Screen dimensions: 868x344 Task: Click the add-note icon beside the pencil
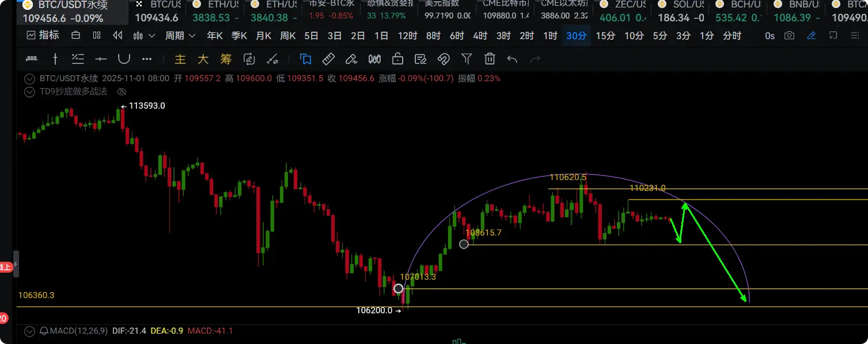[x=833, y=36]
